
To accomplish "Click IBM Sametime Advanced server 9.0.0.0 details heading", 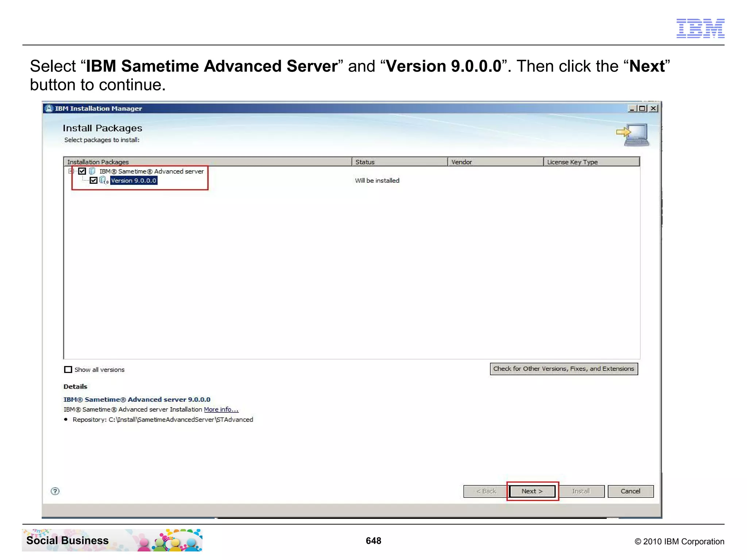I will coord(137,400).
